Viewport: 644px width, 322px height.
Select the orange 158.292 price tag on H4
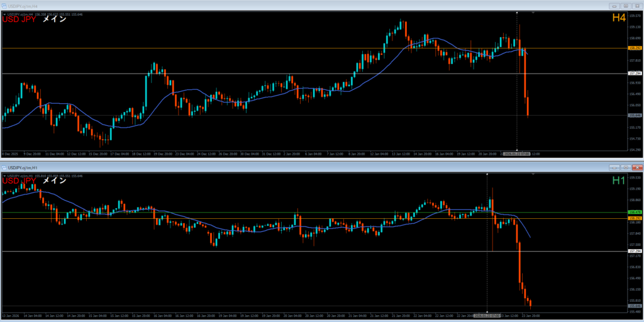tap(635, 48)
